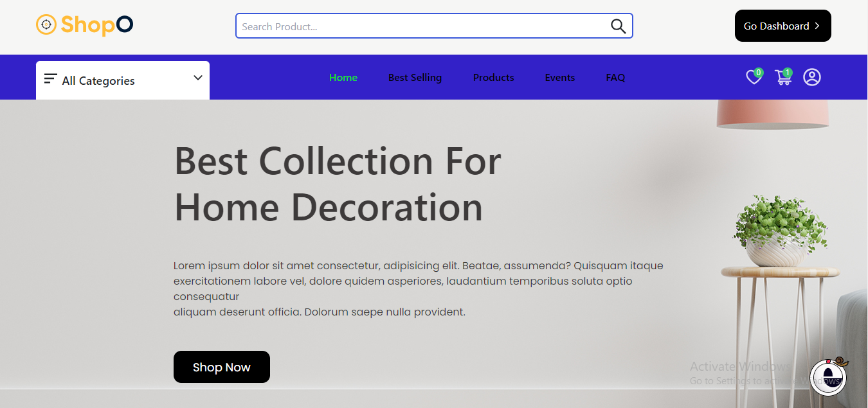Select Products in the navigation bar
This screenshot has width=868, height=408.
pyautogui.click(x=493, y=78)
